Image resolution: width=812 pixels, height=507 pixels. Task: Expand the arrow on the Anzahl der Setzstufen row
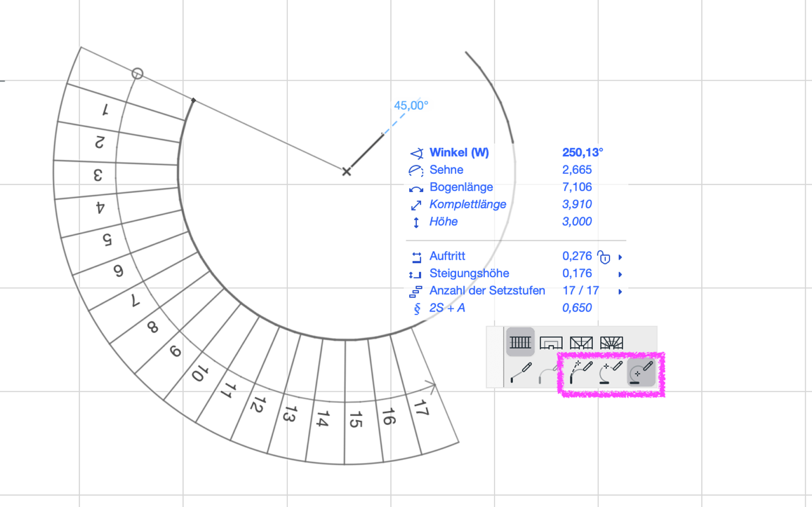click(620, 292)
